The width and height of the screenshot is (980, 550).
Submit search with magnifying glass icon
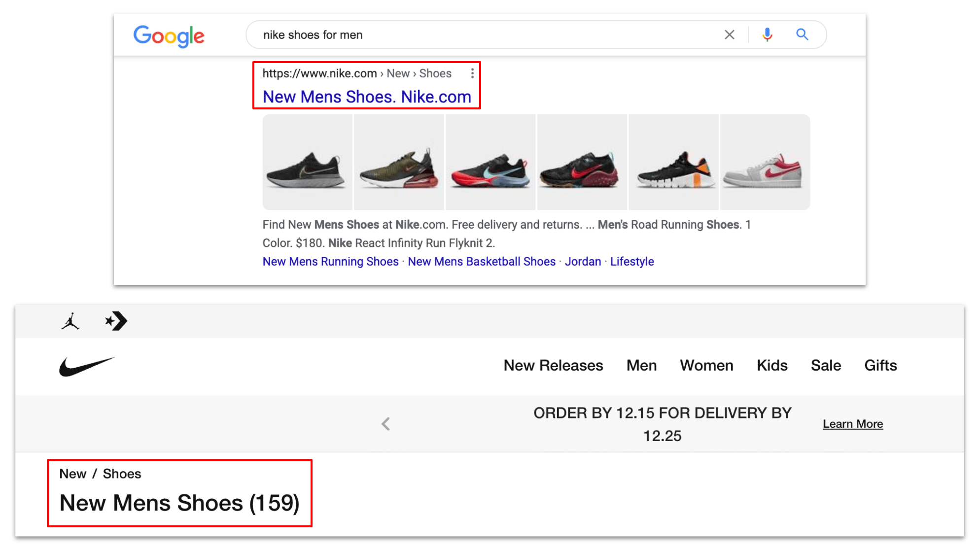[802, 34]
